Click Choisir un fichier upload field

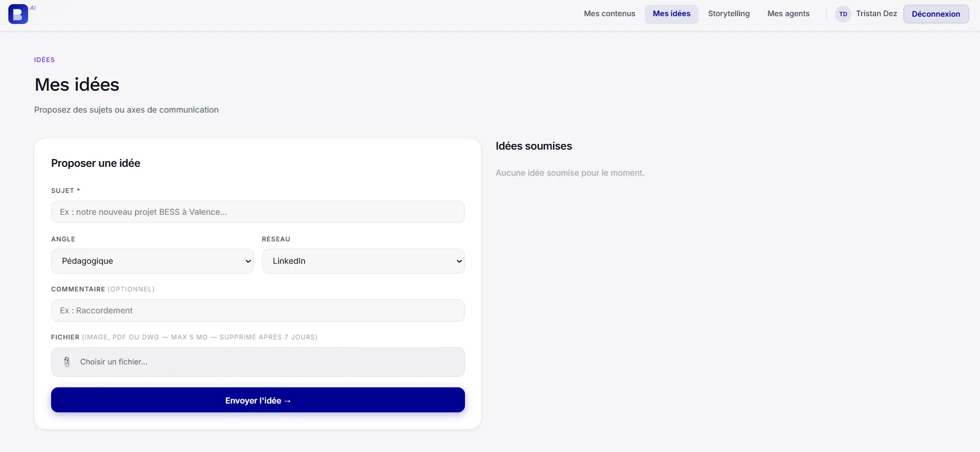[x=258, y=362]
